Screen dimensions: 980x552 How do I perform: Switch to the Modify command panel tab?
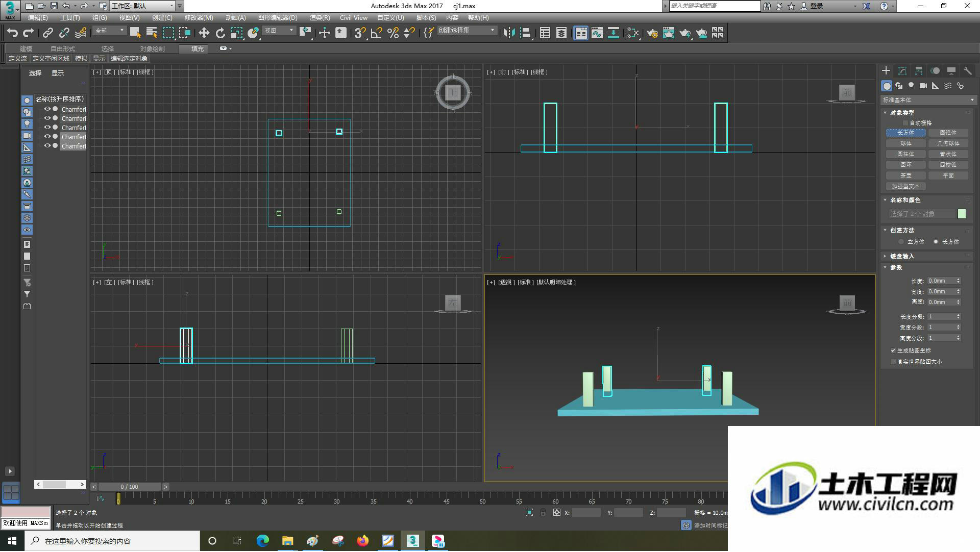click(x=902, y=71)
